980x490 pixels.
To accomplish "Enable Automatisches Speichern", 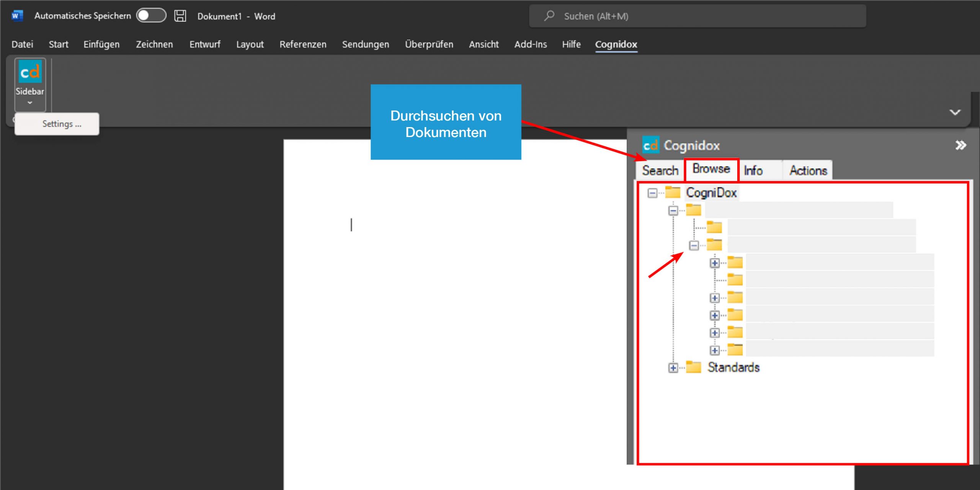I will (151, 16).
